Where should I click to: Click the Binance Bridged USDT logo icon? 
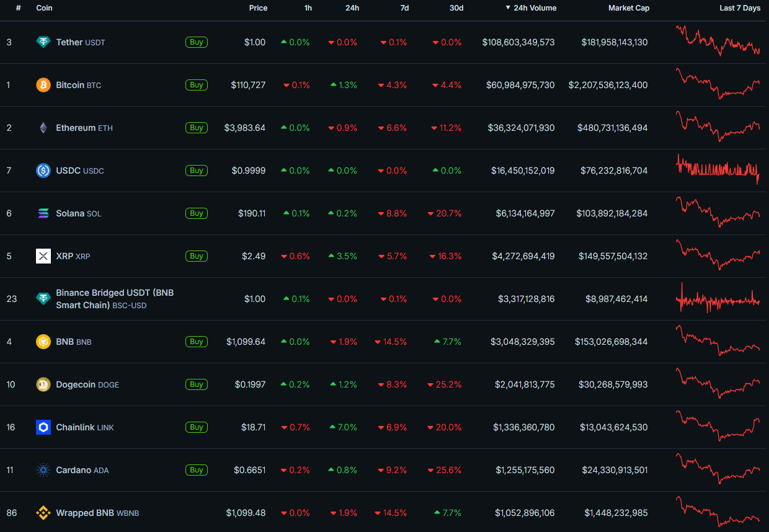point(43,299)
